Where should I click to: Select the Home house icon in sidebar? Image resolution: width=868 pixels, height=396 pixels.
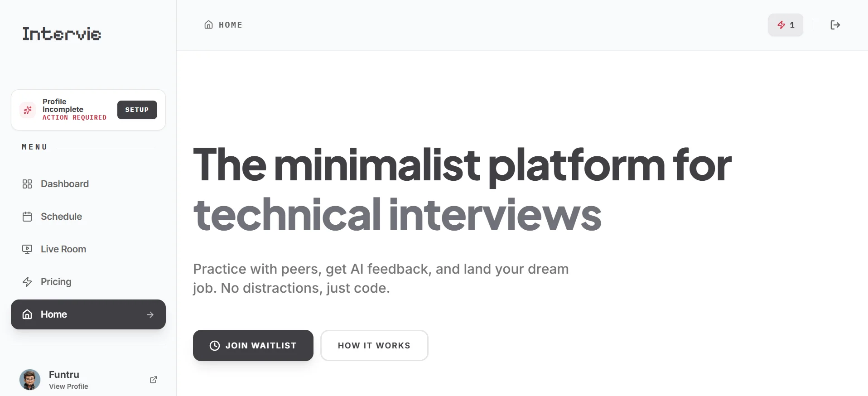(x=27, y=314)
